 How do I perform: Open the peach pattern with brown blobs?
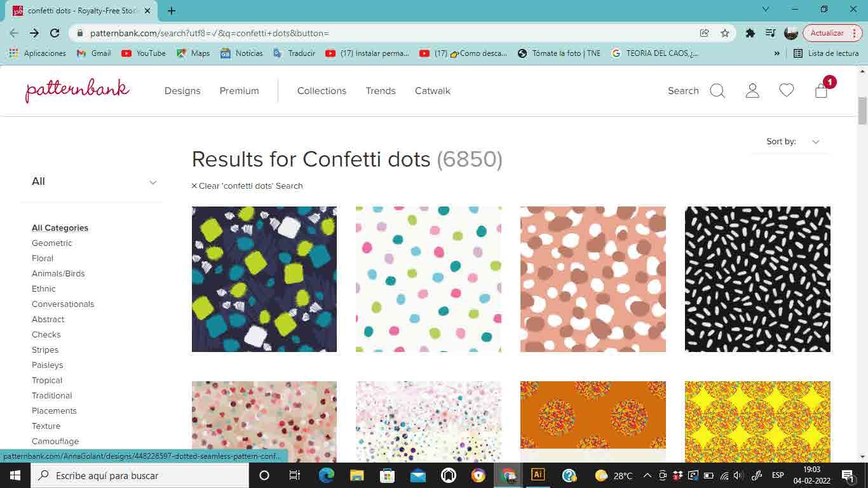593,279
